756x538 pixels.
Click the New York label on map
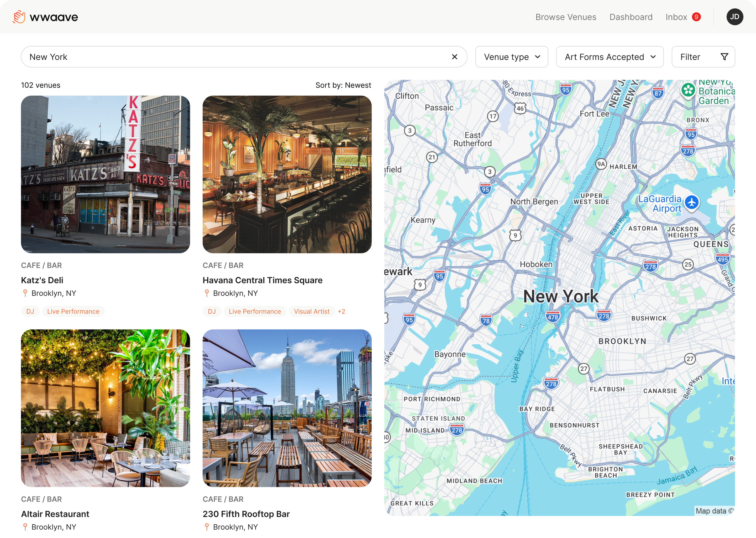pyautogui.click(x=561, y=296)
